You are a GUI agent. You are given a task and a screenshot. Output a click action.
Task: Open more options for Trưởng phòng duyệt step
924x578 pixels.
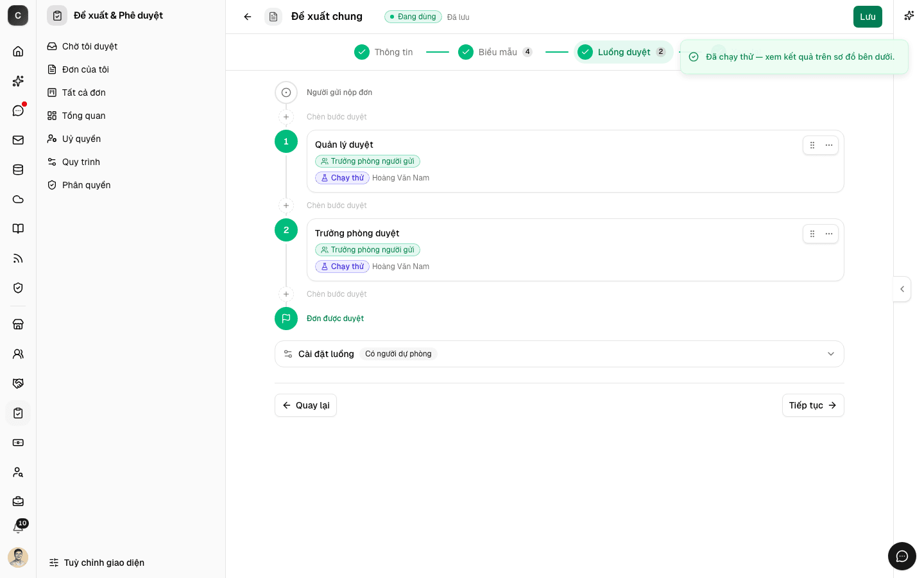[x=829, y=234]
